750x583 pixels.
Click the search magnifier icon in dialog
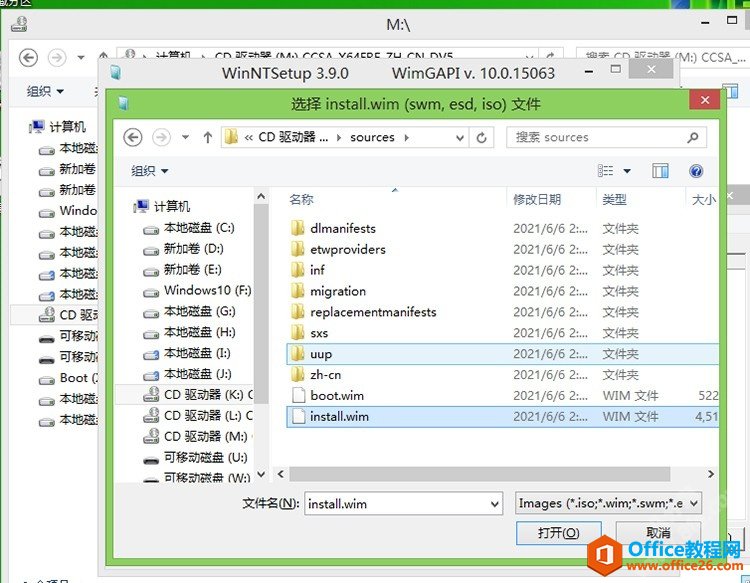pos(693,138)
